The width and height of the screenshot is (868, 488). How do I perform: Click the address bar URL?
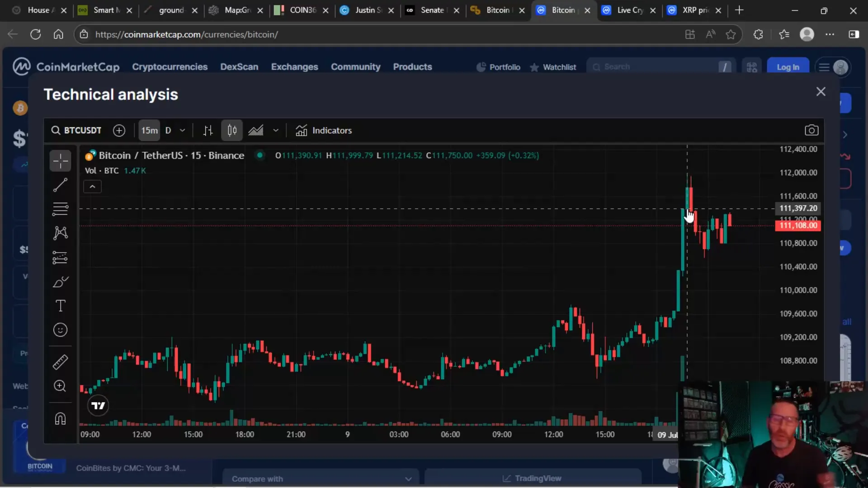[x=187, y=34]
